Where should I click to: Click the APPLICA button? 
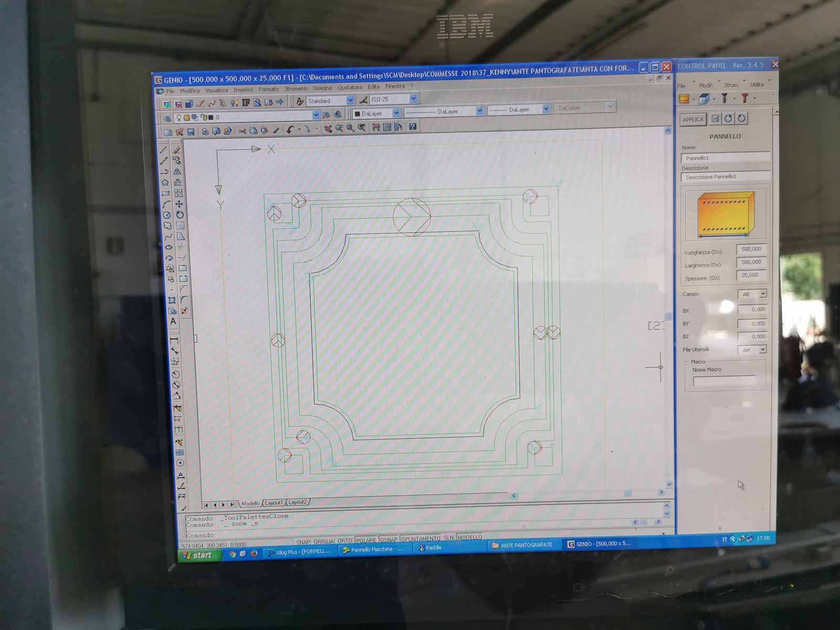click(693, 120)
